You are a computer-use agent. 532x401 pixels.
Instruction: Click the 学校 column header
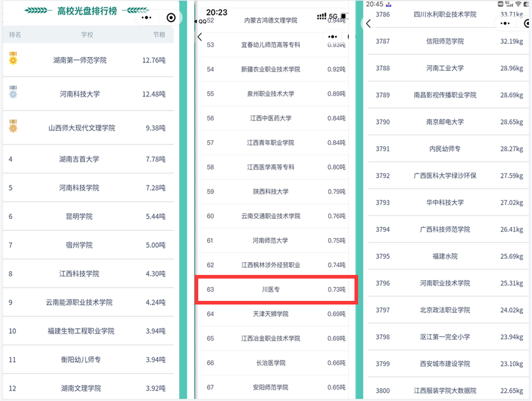87,35
